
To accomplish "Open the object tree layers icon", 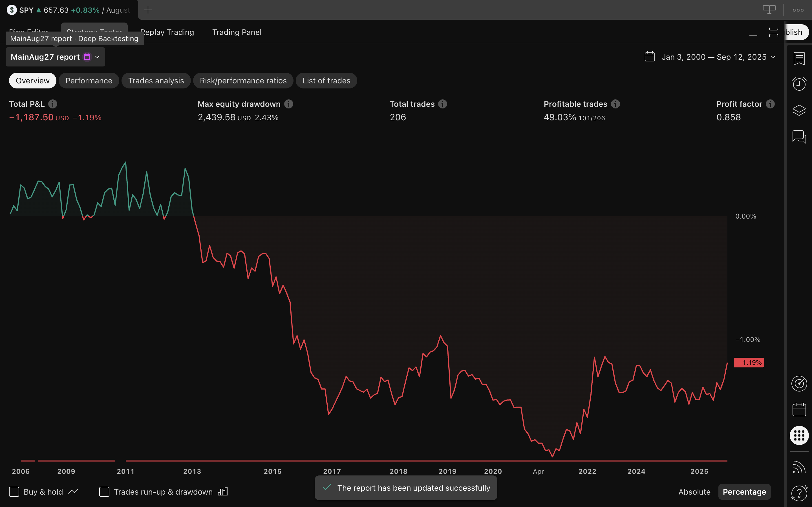I will [x=799, y=110].
